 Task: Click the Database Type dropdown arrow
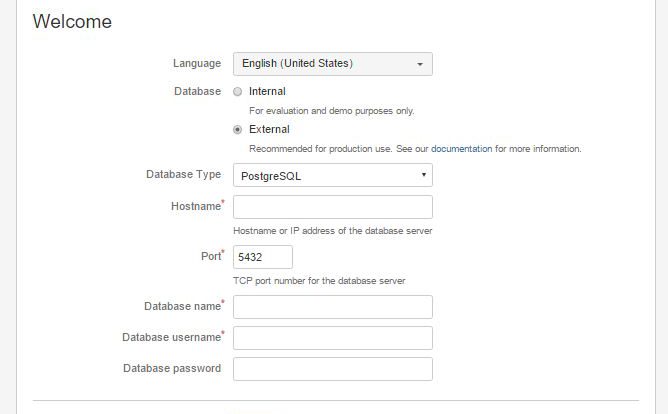pos(423,175)
